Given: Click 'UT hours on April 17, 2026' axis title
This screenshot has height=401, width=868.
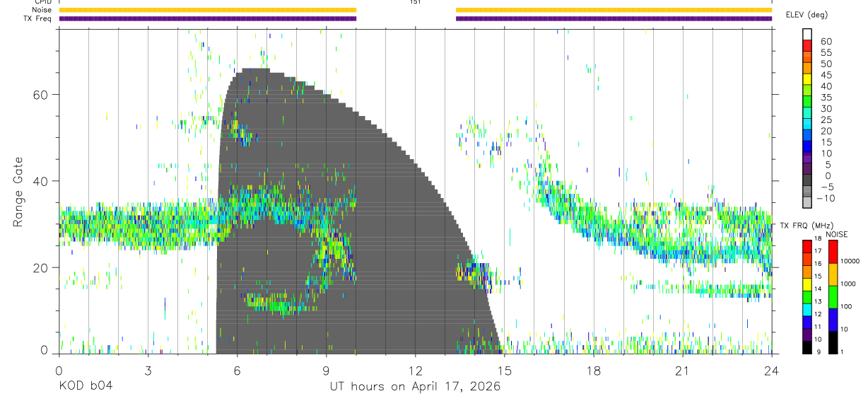Looking at the screenshot, I should pyautogui.click(x=415, y=386).
